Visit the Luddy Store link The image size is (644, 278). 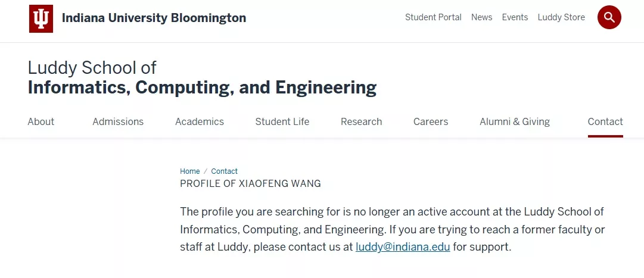561,17
